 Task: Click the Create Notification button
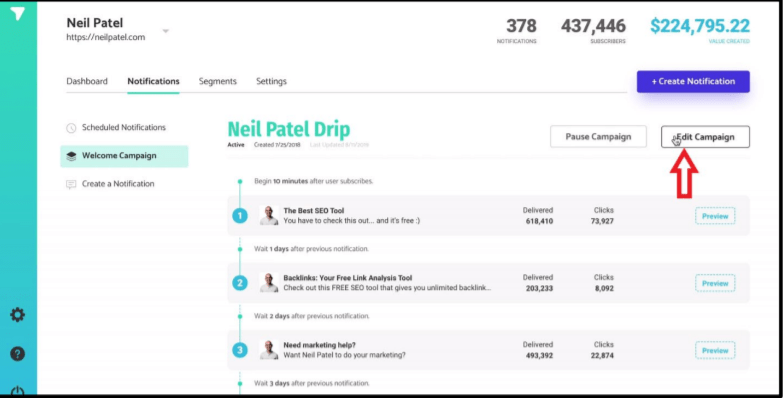693,81
